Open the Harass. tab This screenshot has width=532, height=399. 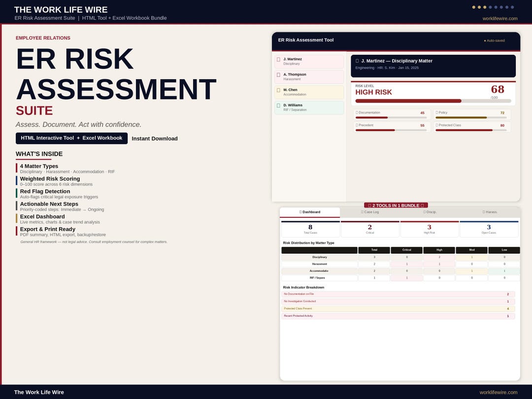click(x=490, y=212)
